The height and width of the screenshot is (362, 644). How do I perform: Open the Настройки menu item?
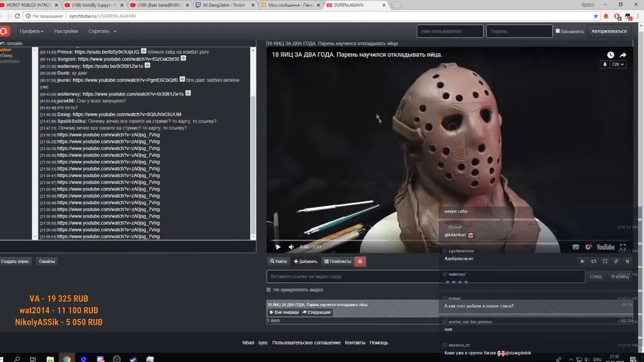[66, 31]
